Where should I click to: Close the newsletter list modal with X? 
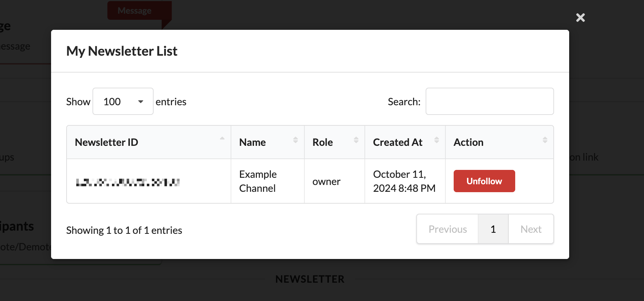coord(580,18)
